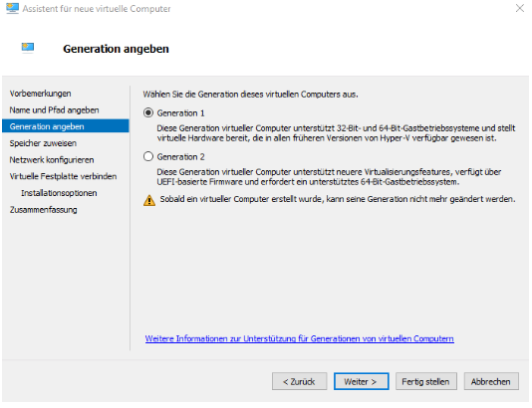Open the Installationsoptionen sub-step
This screenshot has height=408, width=532.
click(59, 193)
